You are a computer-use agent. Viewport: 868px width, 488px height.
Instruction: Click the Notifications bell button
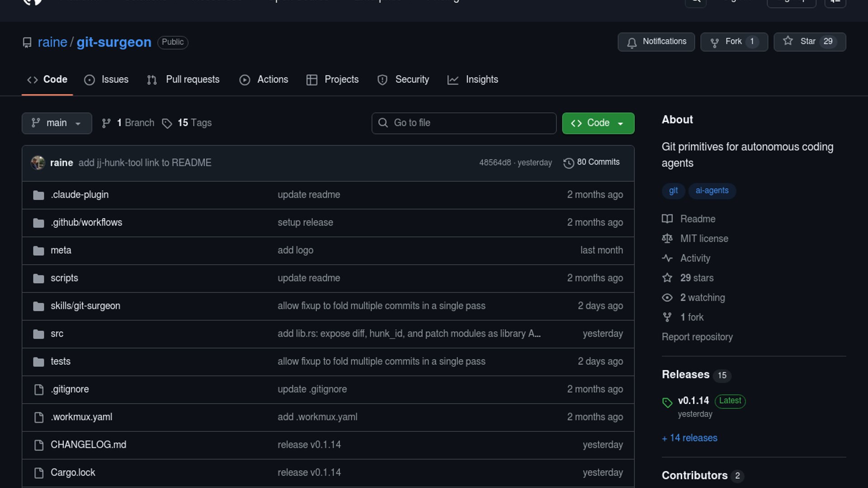pos(656,42)
